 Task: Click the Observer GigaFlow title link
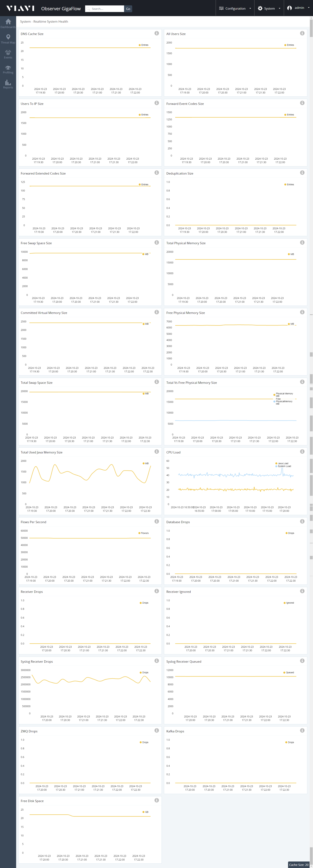pos(61,8)
